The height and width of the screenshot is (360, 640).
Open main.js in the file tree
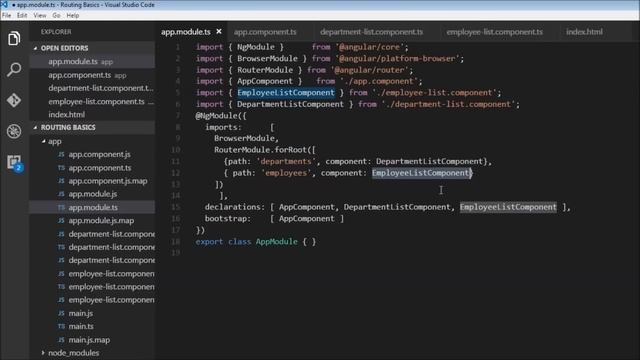tap(80, 313)
